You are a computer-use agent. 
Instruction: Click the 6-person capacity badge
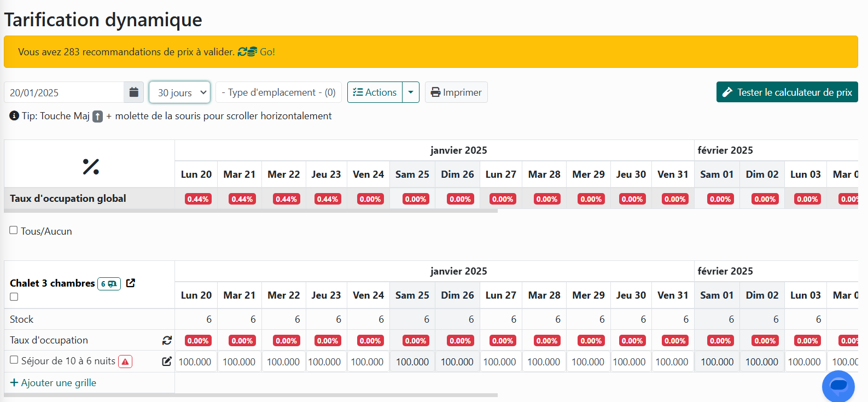[x=109, y=284]
